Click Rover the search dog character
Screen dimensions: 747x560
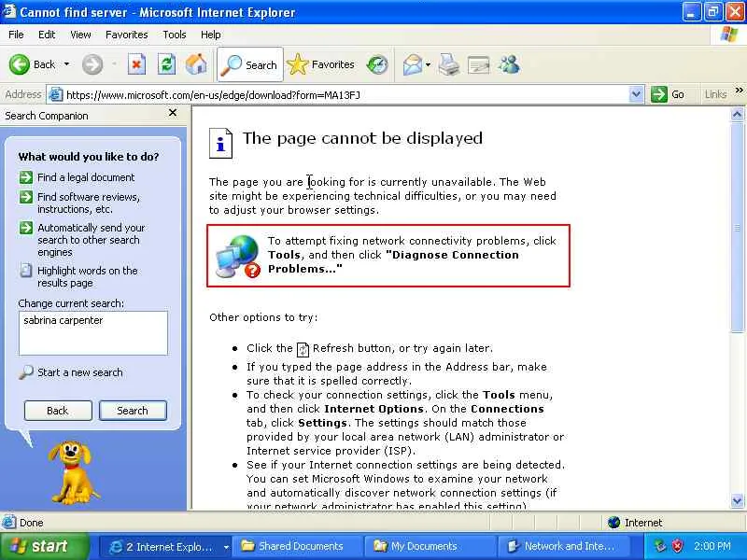coord(72,472)
